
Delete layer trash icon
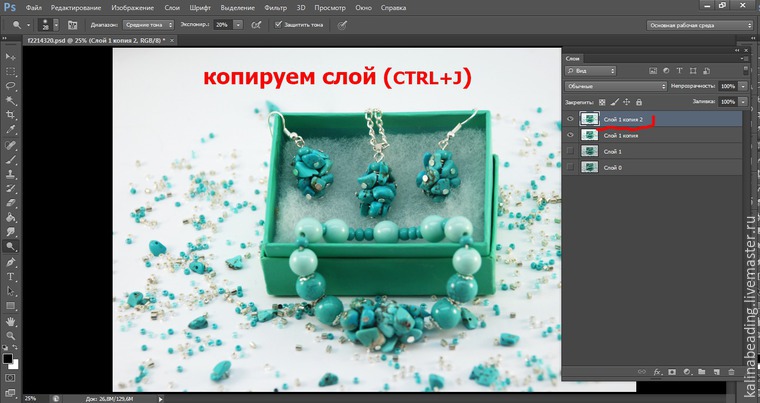[x=731, y=372]
